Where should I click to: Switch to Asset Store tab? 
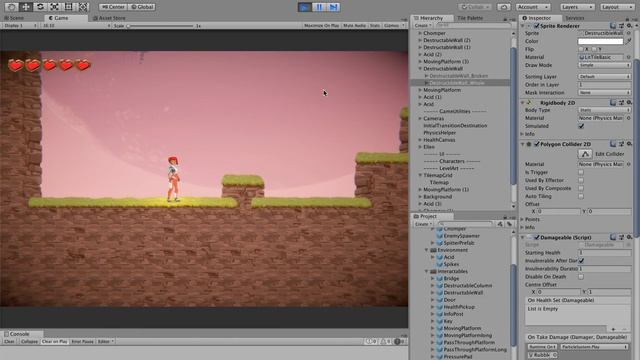pos(109,18)
